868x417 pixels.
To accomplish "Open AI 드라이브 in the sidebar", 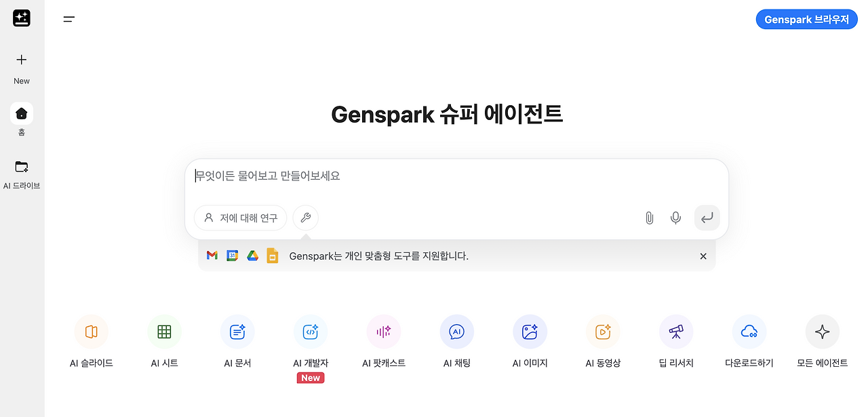I will [x=21, y=172].
